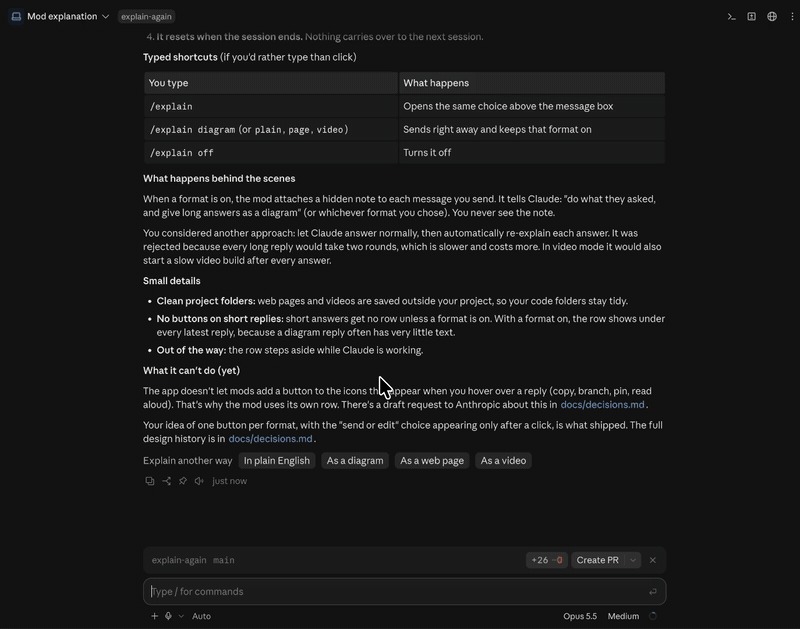800x629 pixels.
Task: Branch the reply using the branch icon
Action: tap(166, 481)
